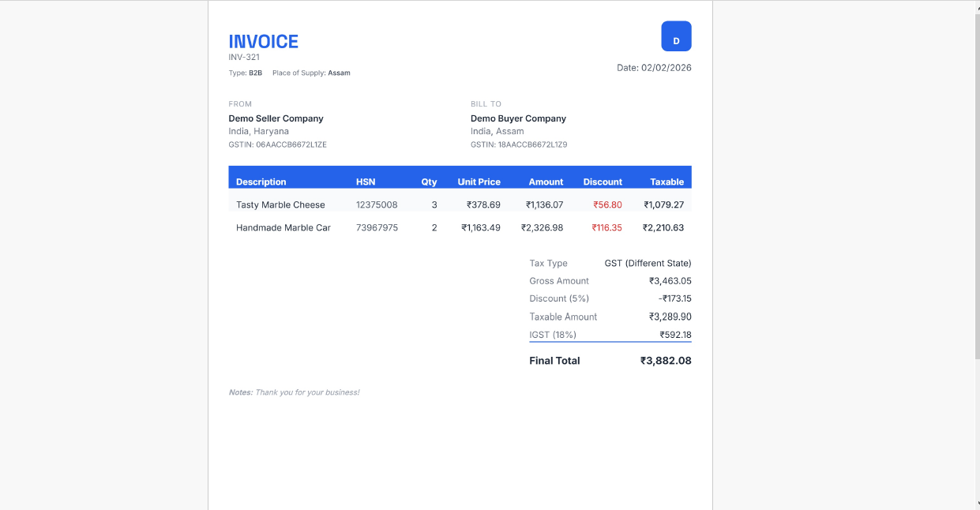Click Demo Seller Company name
The height and width of the screenshot is (510, 980).
276,118
